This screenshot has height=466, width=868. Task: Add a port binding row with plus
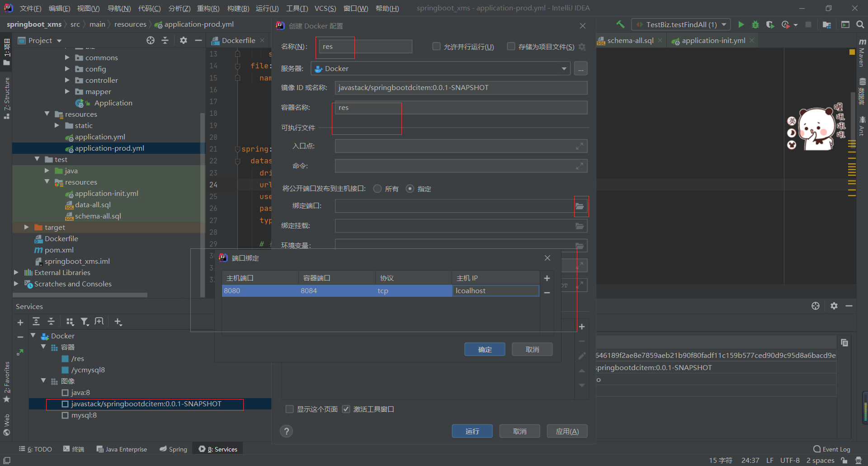[x=547, y=278]
